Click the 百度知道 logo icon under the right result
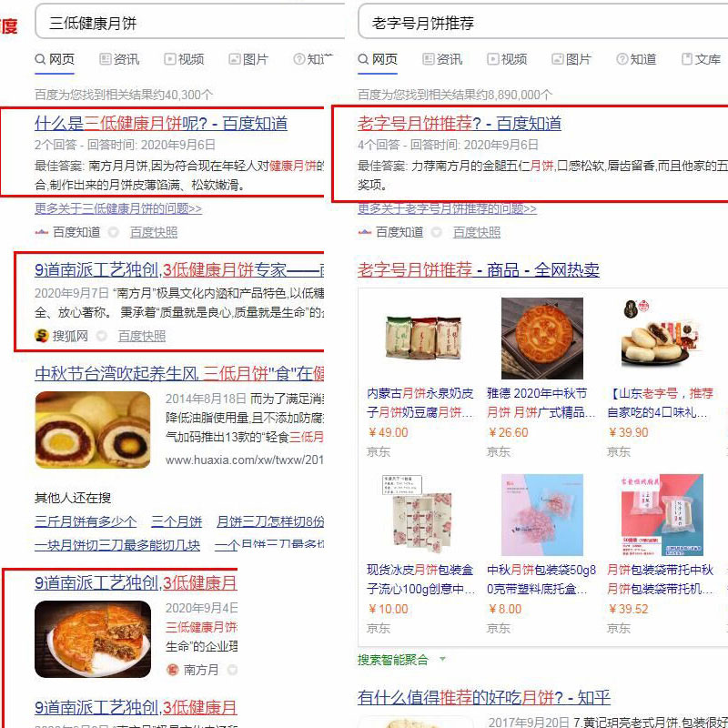This screenshot has height=728, width=728. click(365, 232)
